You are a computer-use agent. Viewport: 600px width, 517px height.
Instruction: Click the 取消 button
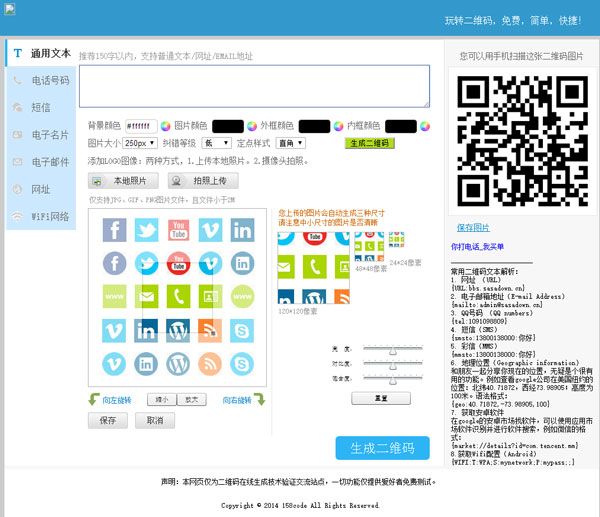point(155,421)
